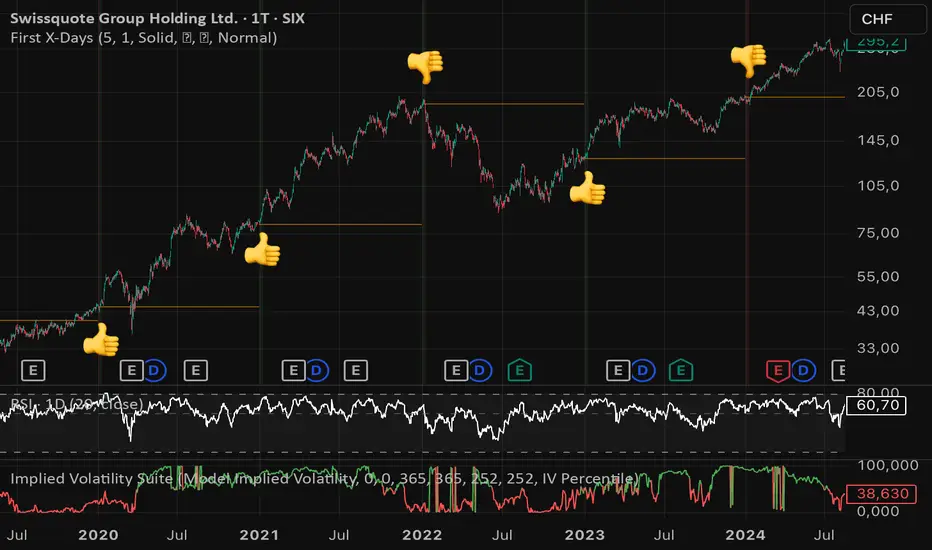The height and width of the screenshot is (550, 932).
Task: Open the dividend D marker in early 2020
Action: tap(155, 370)
